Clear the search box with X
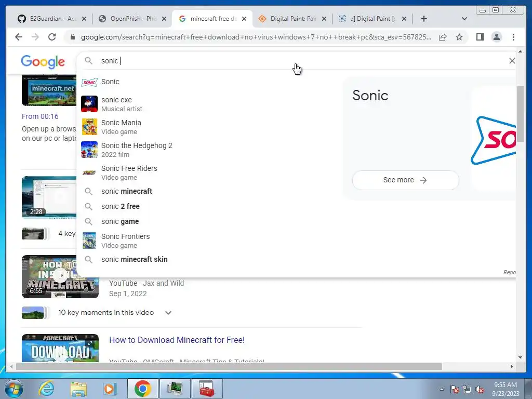The width and height of the screenshot is (532, 399). click(512, 61)
